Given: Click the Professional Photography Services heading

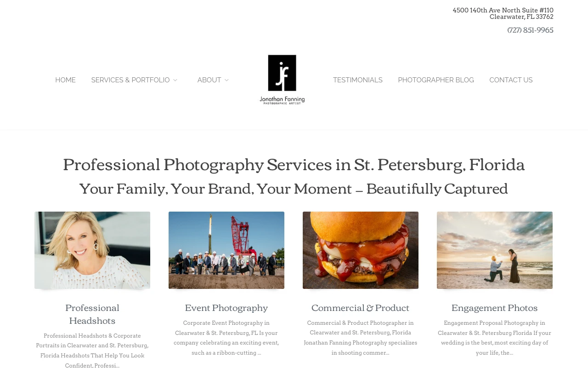Looking at the screenshot, I should 294,164.
